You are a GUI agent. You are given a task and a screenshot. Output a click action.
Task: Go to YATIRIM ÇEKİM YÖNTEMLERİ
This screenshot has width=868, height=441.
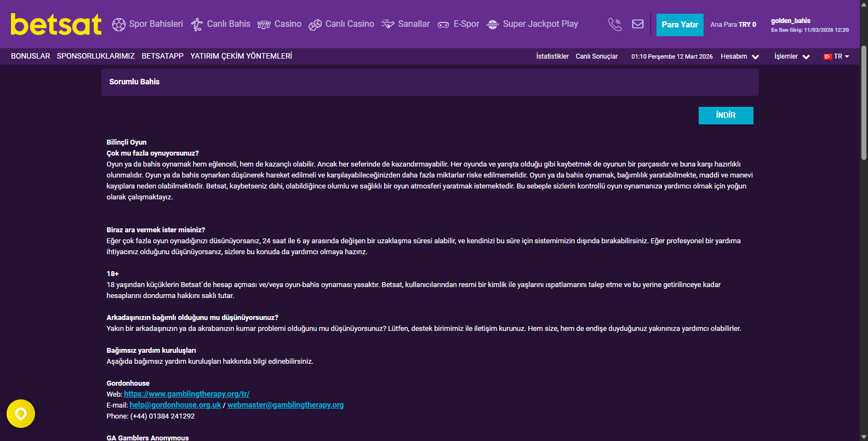click(241, 56)
